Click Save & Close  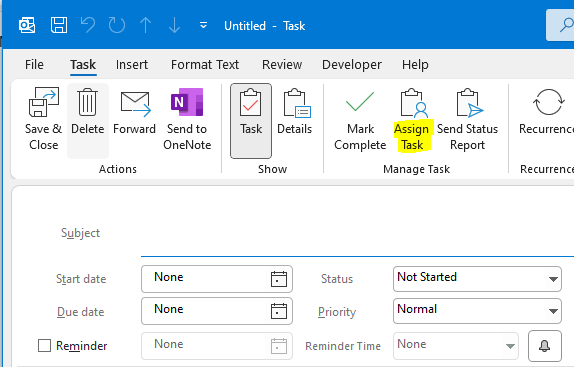tap(44, 119)
